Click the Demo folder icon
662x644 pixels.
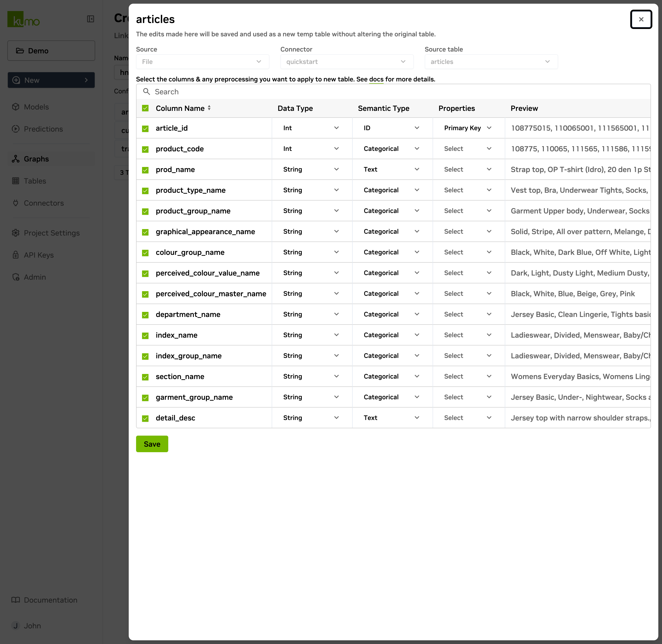20,51
